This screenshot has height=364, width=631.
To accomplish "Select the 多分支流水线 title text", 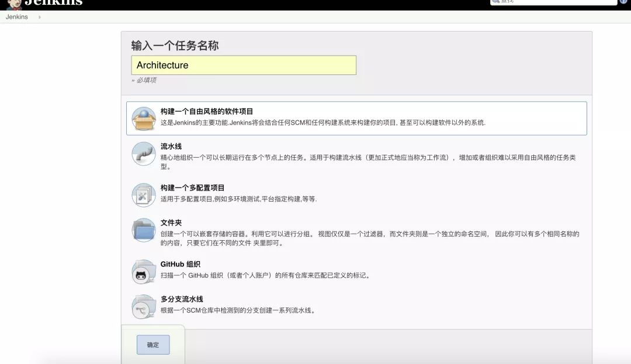I will (182, 299).
